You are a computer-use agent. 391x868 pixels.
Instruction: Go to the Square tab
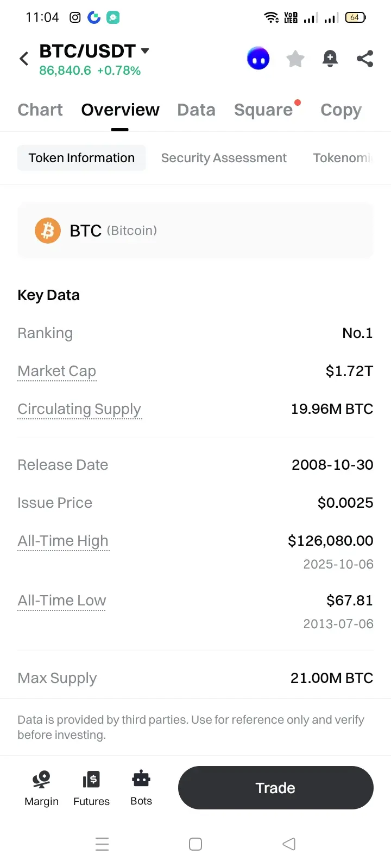click(x=263, y=110)
